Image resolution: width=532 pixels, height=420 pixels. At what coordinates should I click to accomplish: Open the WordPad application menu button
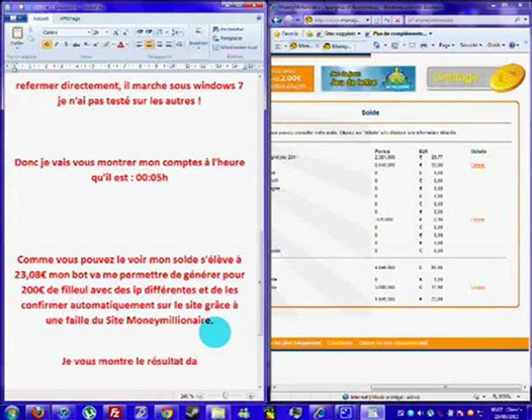click(16, 18)
